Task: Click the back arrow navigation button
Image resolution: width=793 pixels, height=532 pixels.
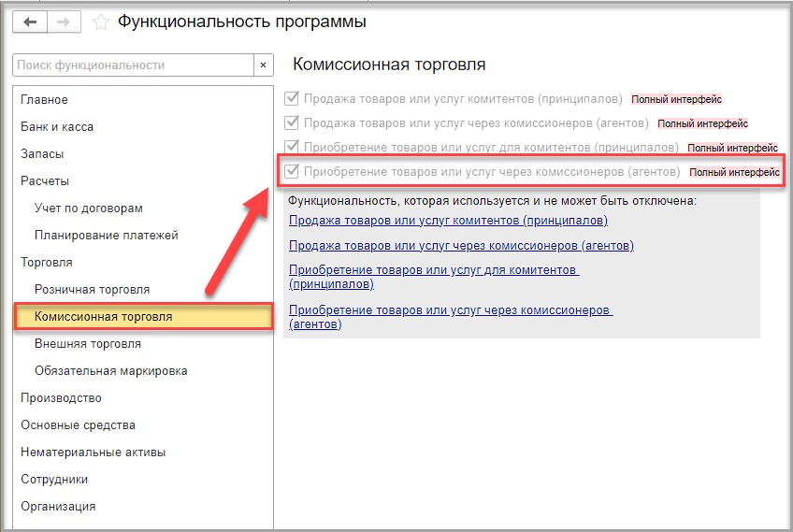Action: pyautogui.click(x=30, y=22)
